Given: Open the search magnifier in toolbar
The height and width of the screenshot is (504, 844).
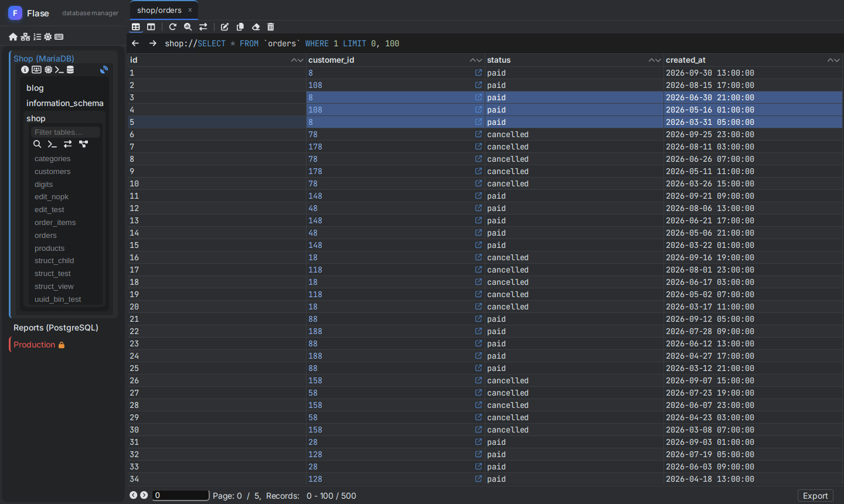Looking at the screenshot, I should [x=188, y=27].
